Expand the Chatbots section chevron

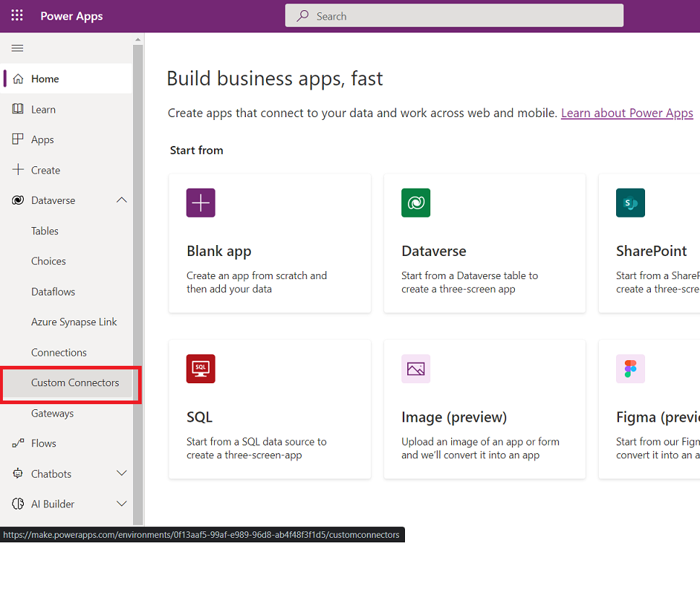click(121, 474)
